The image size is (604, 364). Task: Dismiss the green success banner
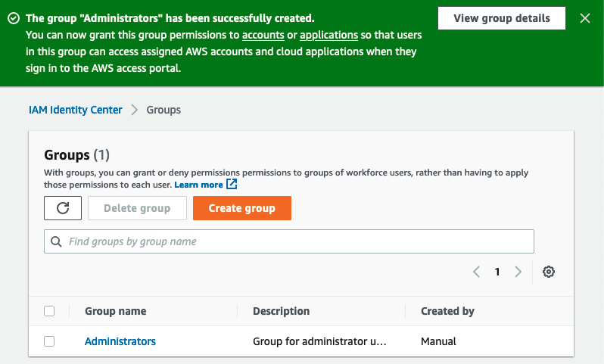point(585,18)
